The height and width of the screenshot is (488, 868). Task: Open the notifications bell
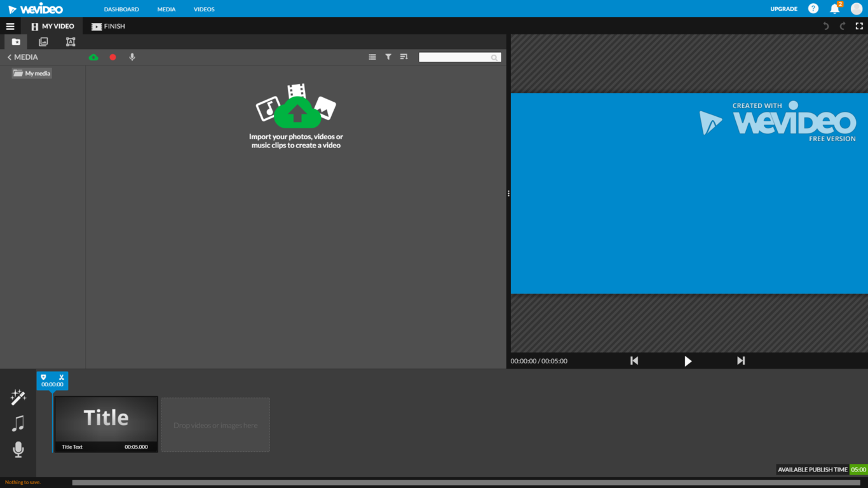point(834,9)
